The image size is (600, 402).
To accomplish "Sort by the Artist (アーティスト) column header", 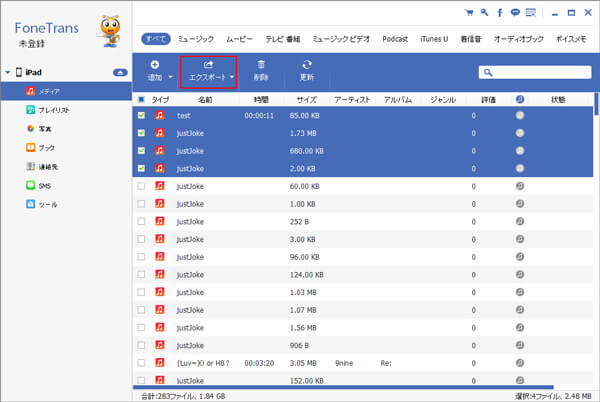I will tap(352, 100).
